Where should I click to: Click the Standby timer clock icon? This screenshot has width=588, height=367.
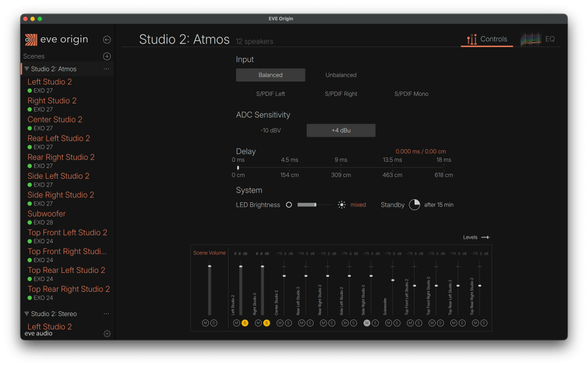[415, 205]
